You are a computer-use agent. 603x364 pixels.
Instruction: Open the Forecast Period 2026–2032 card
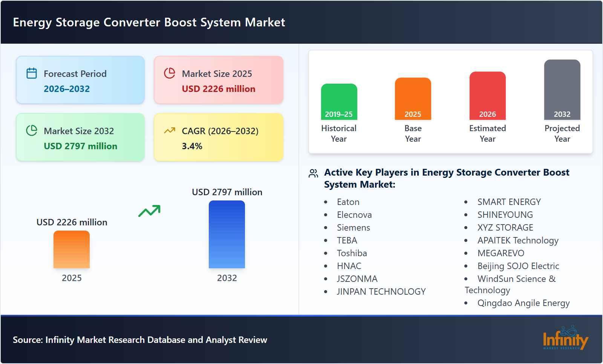click(80, 80)
